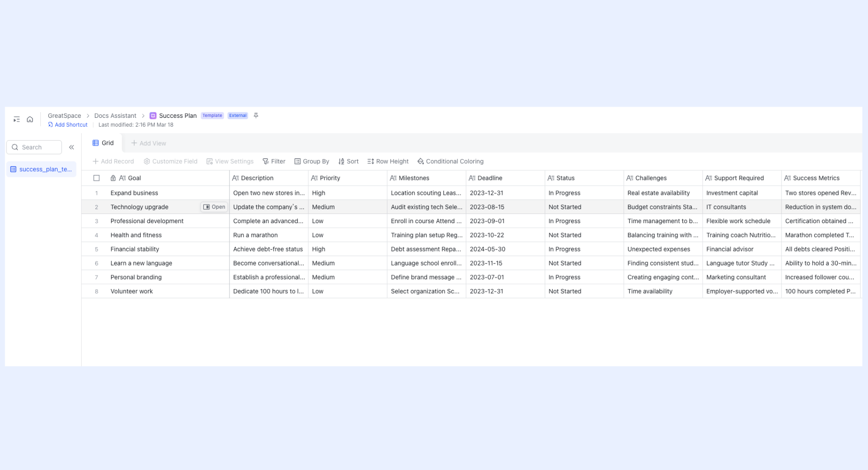Open the Technology upgrade record
Screen dimensions: 868x470
214,207
